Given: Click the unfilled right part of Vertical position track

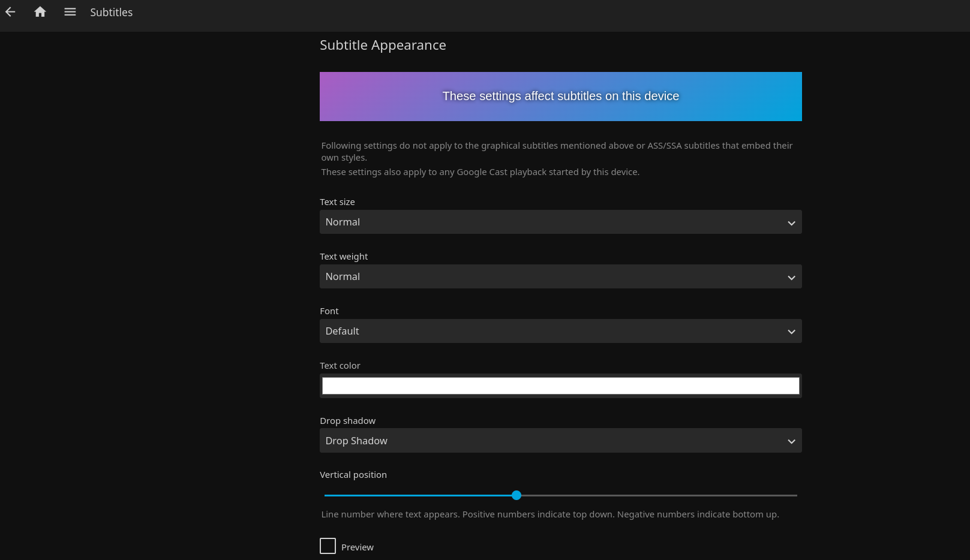Looking at the screenshot, I should (x=660, y=496).
